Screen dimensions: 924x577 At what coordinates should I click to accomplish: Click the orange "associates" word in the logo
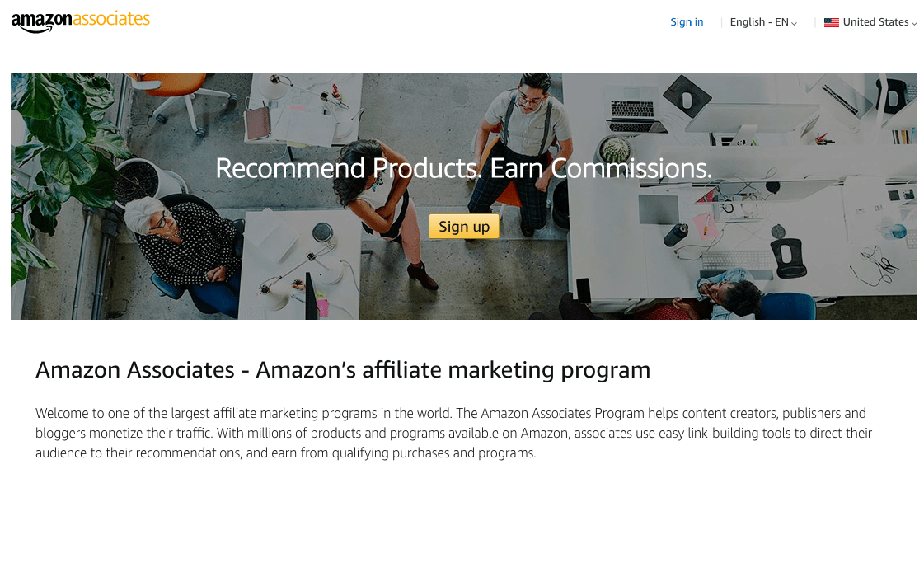tap(111, 19)
